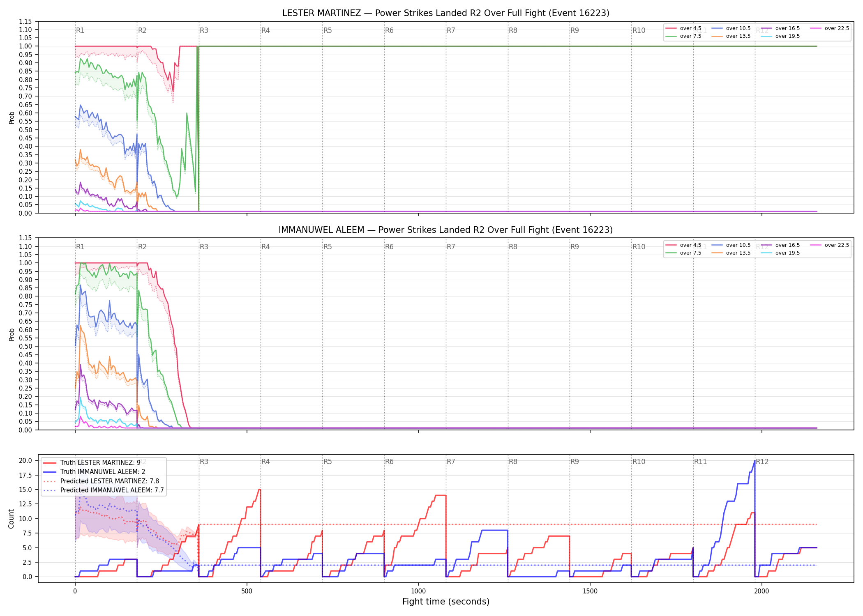Image resolution: width=863 pixels, height=616 pixels.
Task: Click the R6 round marker in Aleem chart
Action: pos(389,247)
